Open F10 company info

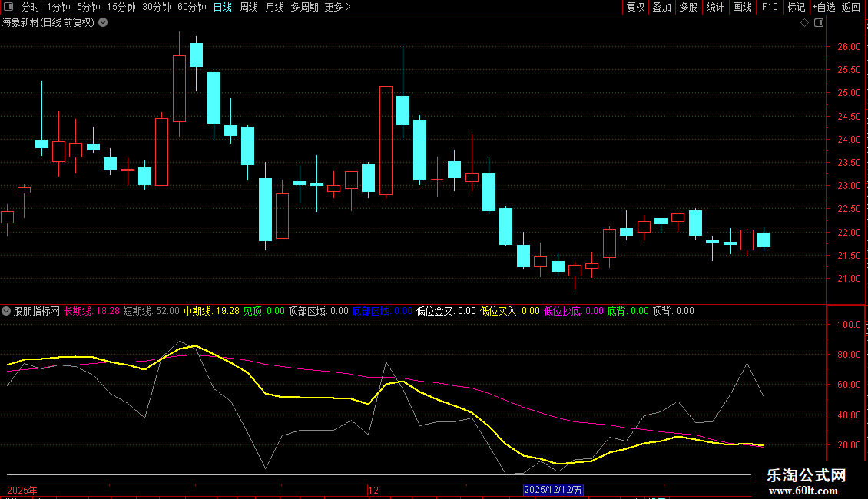(x=770, y=7)
